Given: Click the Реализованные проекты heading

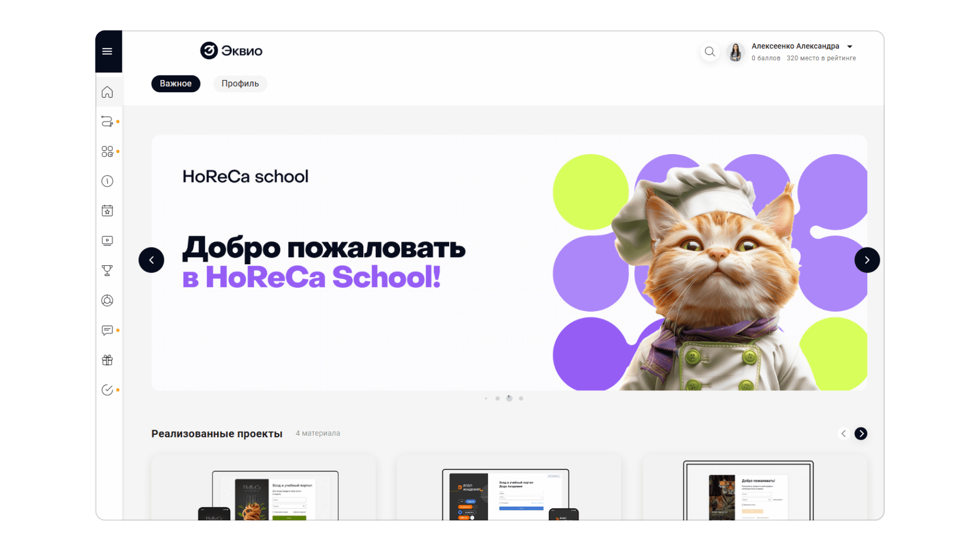Looking at the screenshot, I should pos(217,434).
